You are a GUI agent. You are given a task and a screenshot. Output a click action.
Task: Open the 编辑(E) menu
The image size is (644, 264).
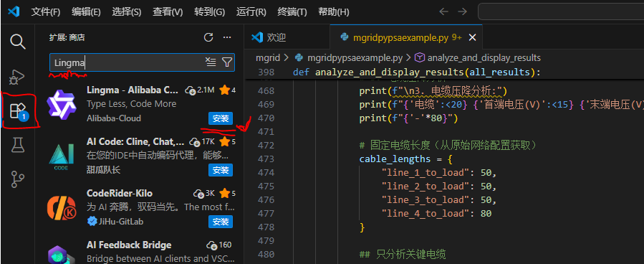pyautogui.click(x=86, y=12)
